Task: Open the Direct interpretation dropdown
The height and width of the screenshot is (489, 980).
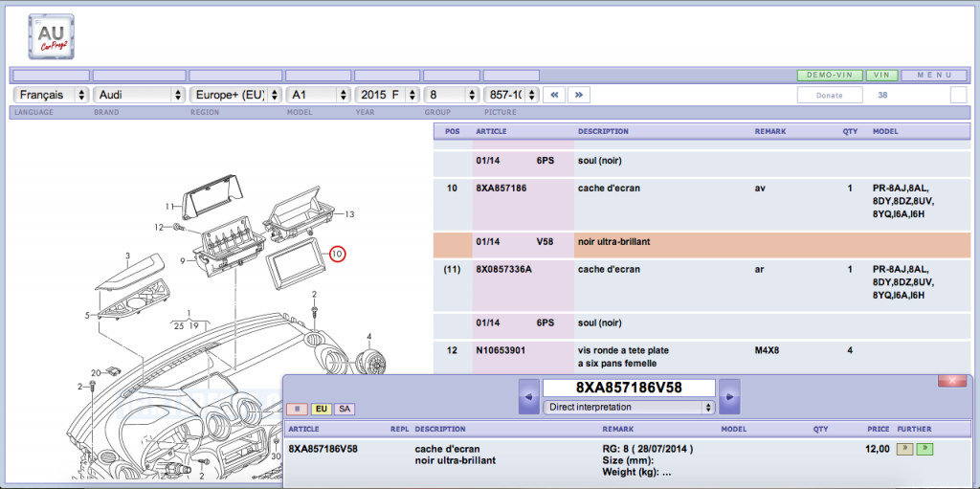Action: click(629, 407)
